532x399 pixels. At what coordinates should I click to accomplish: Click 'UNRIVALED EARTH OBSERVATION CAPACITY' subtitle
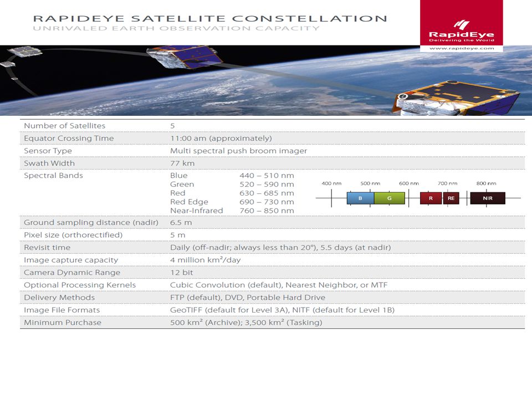[176, 28]
